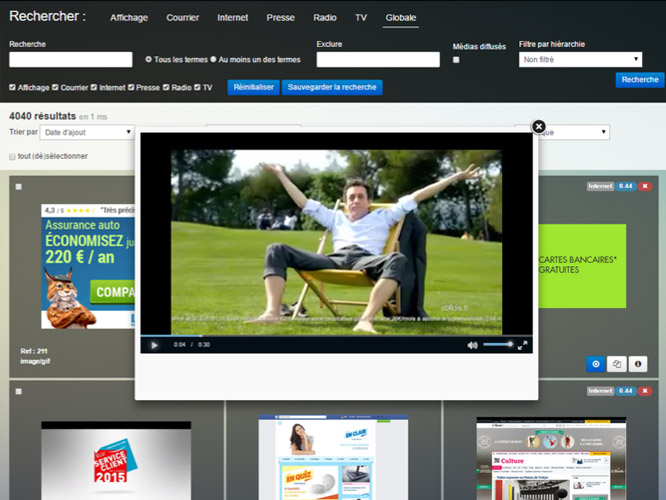Remove the Culture website card via red X
666x500 pixels.
point(645,391)
